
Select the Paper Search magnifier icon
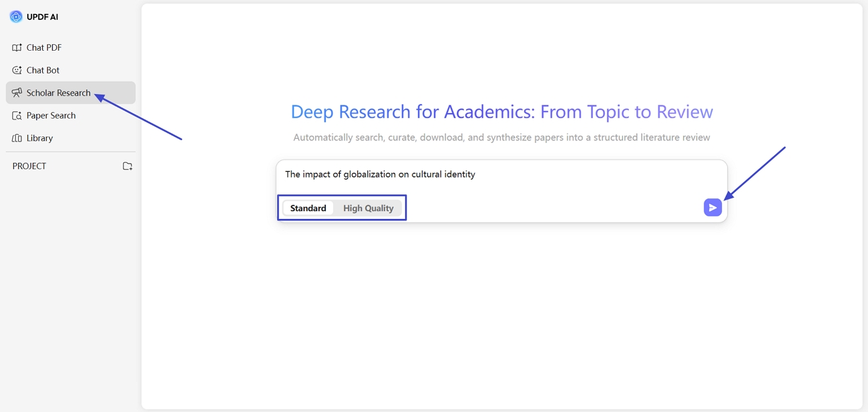(x=16, y=115)
